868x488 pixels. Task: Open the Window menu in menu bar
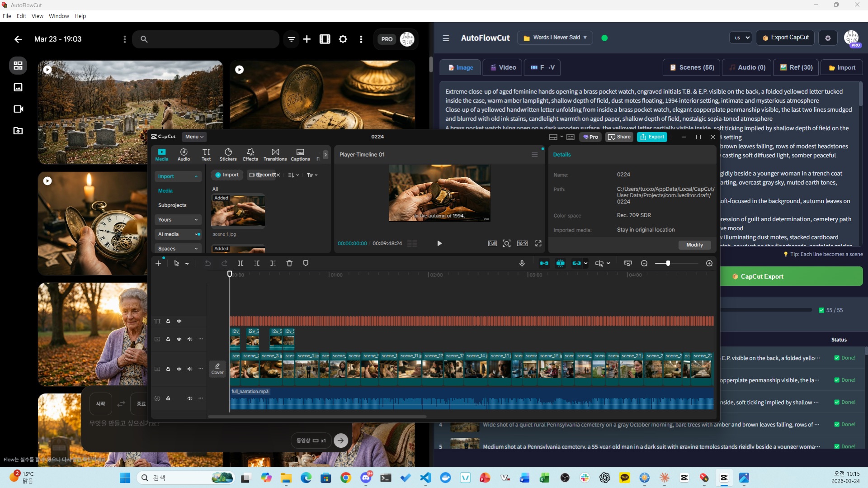59,16
